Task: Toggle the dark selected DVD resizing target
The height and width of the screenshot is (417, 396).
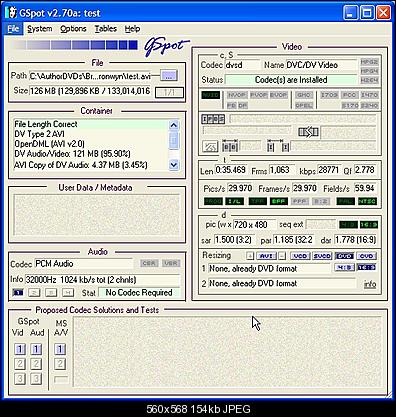Action: click(345, 256)
